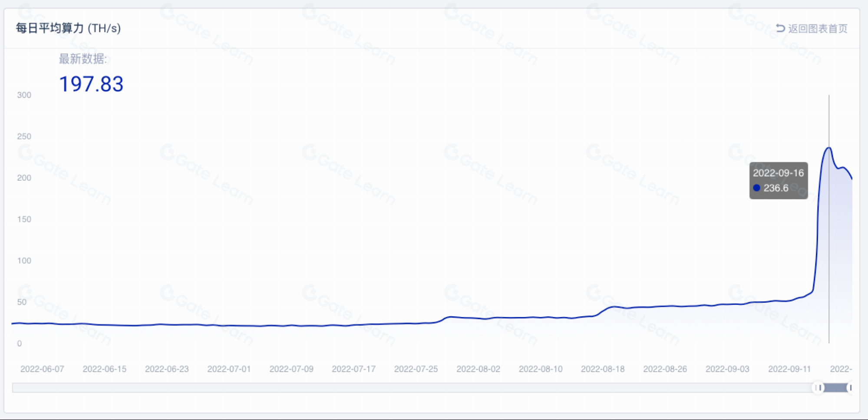Click the 2022-07-17 x-axis date label

353,369
